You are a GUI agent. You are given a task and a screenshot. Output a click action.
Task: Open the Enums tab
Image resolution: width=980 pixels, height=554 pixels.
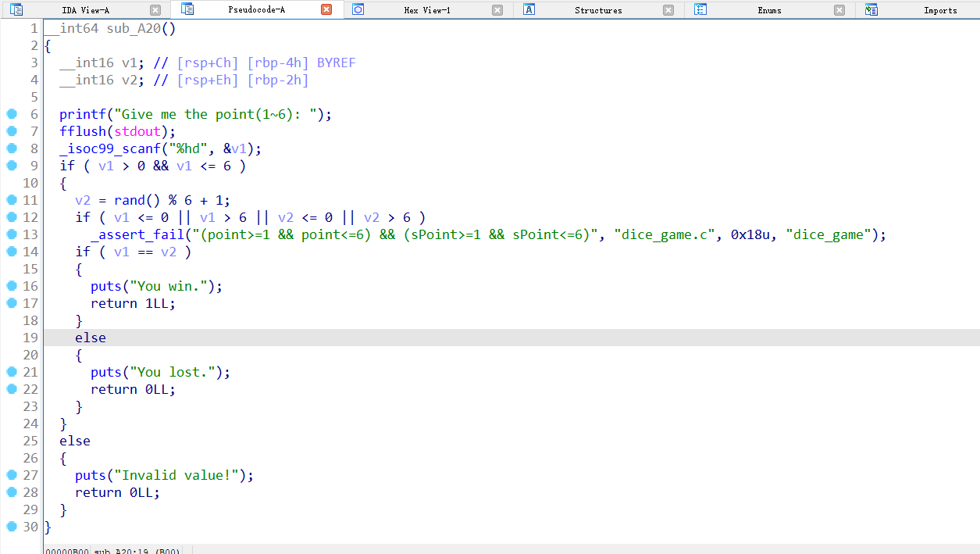pos(769,10)
